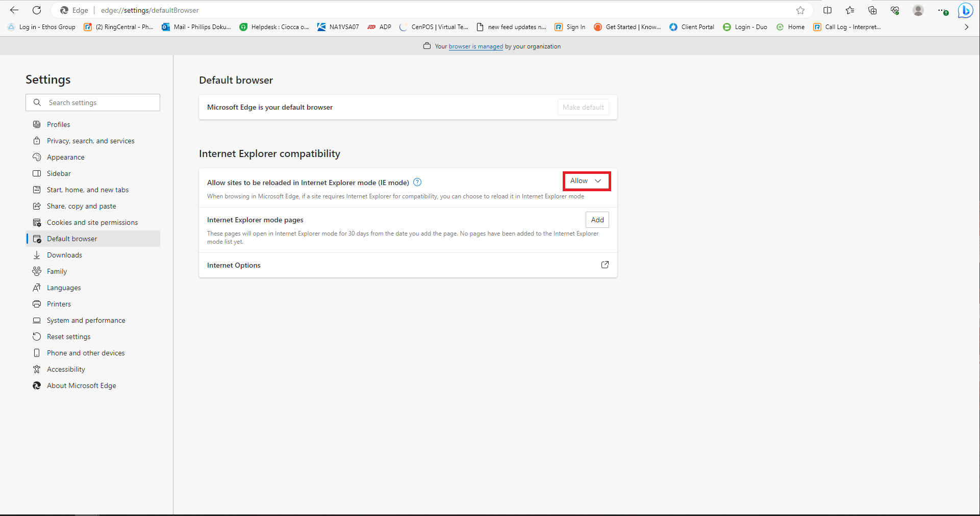Open Cookies and site permissions settings
This screenshot has width=980, height=516.
point(93,222)
